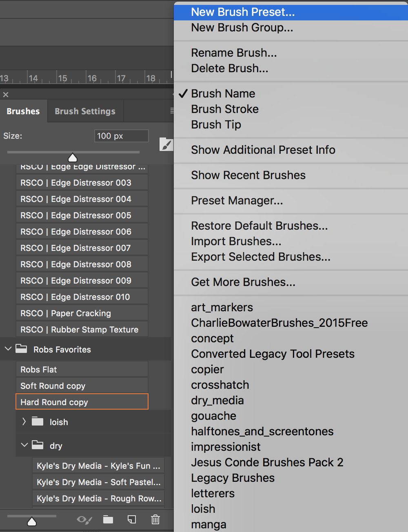Screen dimensions: 408x532
Task: Open the Brushes panel flyout menu icon
Action: 172,111
